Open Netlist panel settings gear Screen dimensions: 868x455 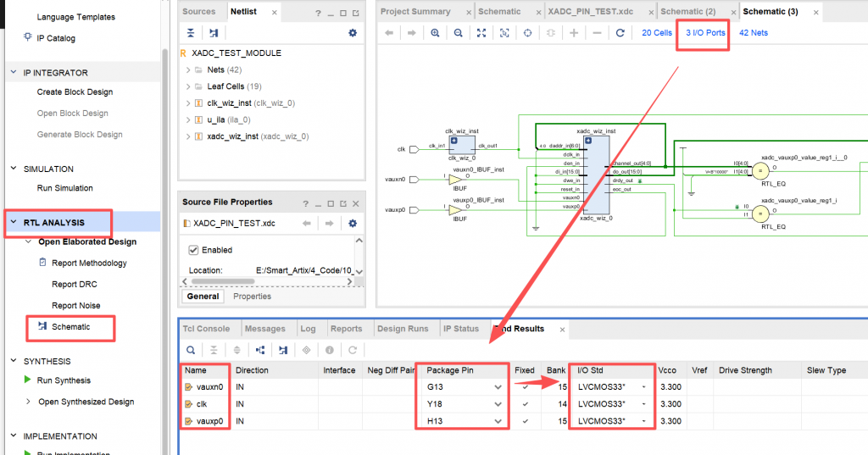[353, 32]
